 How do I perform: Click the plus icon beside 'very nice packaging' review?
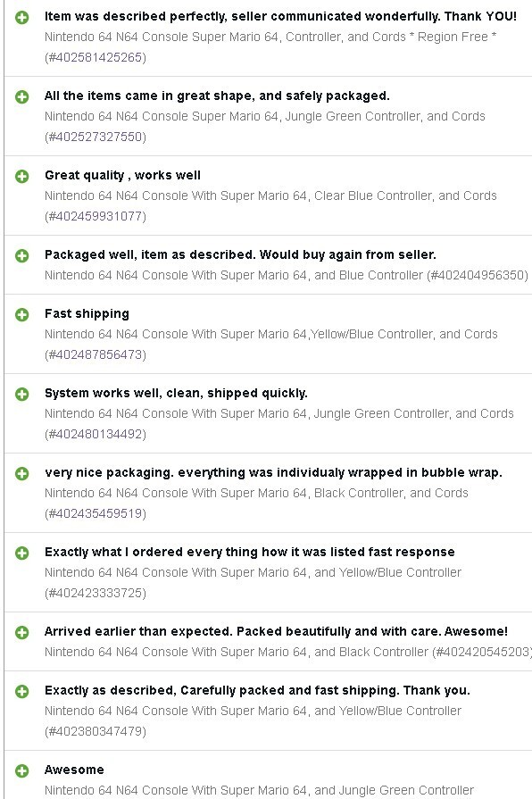22,473
